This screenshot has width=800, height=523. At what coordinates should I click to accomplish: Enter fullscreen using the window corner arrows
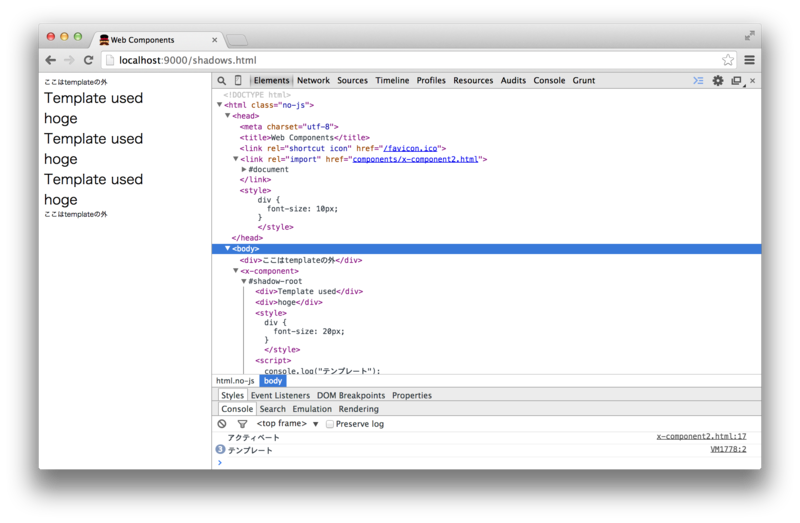(749, 36)
